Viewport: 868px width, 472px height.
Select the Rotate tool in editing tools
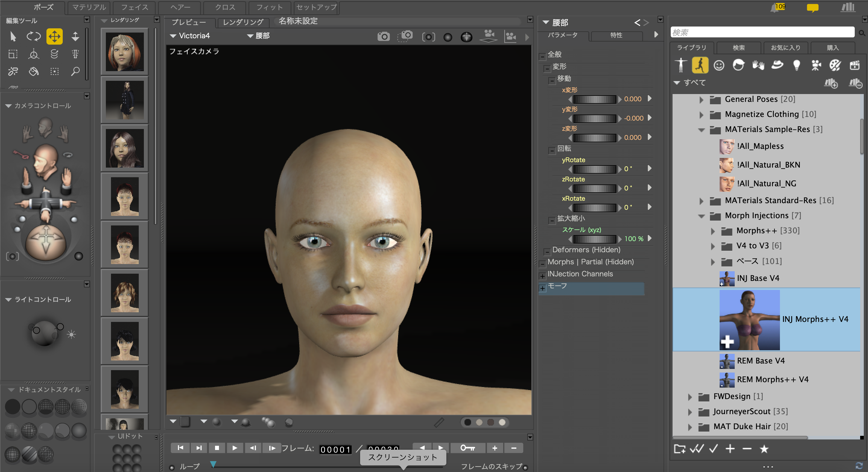coord(33,36)
